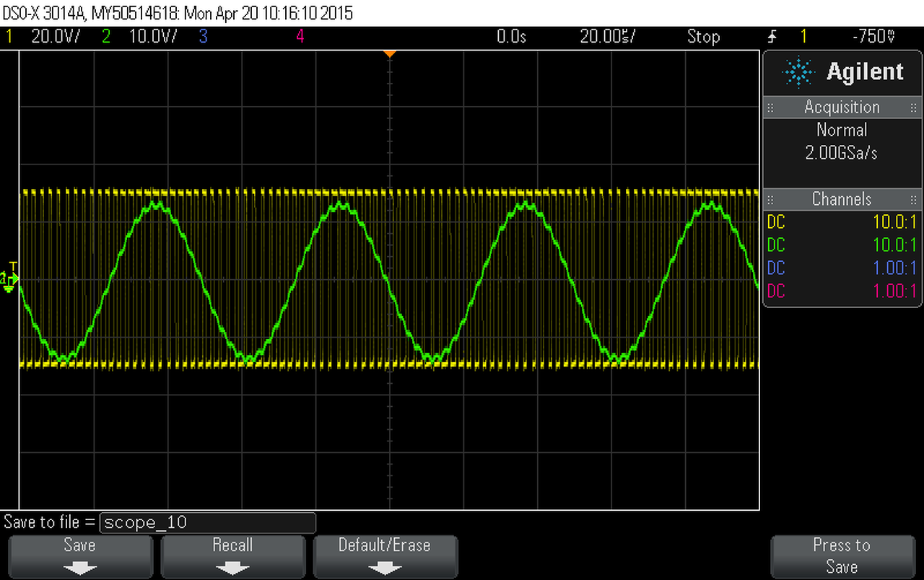Click the Channels panel header
The image size is (924, 580).
click(x=842, y=199)
